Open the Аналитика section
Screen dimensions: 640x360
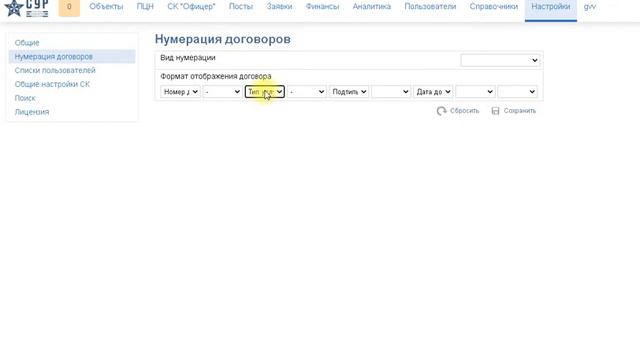(x=371, y=7)
